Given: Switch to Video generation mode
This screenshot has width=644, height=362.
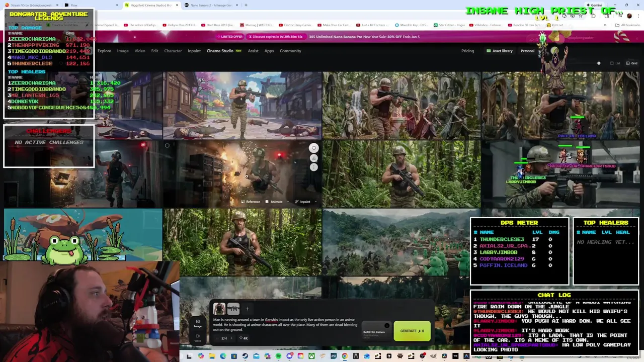Looking at the screenshot, I should click(x=198, y=338).
